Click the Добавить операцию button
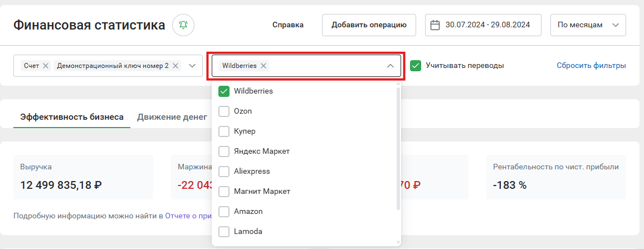The width and height of the screenshot is (644, 249). coord(369,25)
